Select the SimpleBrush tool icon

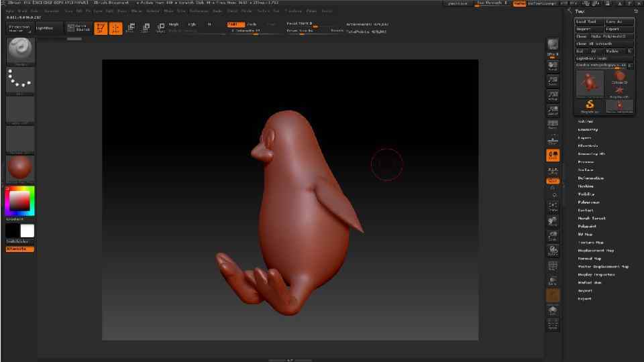tap(590, 105)
